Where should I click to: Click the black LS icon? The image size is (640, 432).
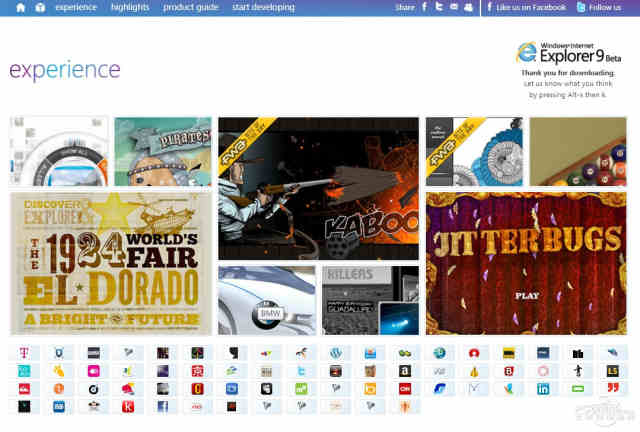613,371
